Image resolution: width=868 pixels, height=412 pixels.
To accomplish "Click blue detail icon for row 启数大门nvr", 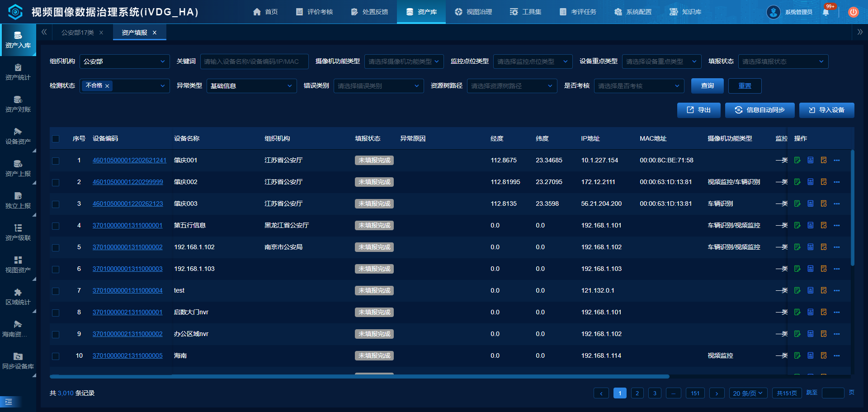I will 810,312.
